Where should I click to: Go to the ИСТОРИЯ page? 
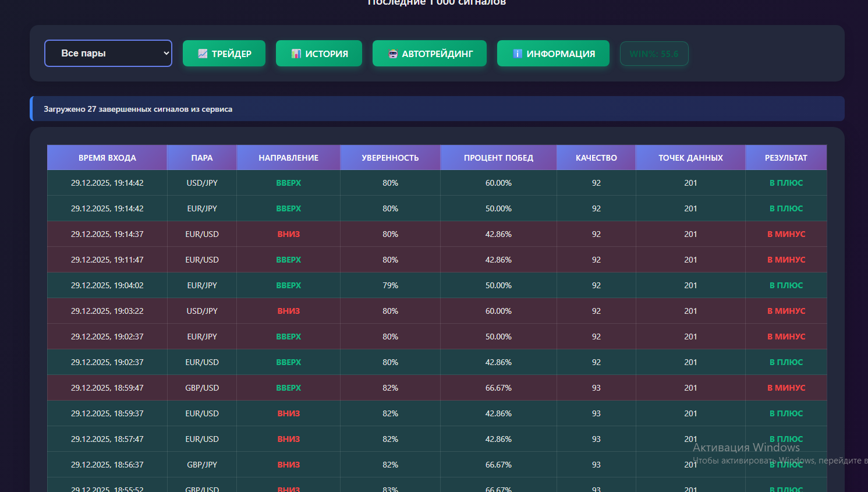coord(319,54)
